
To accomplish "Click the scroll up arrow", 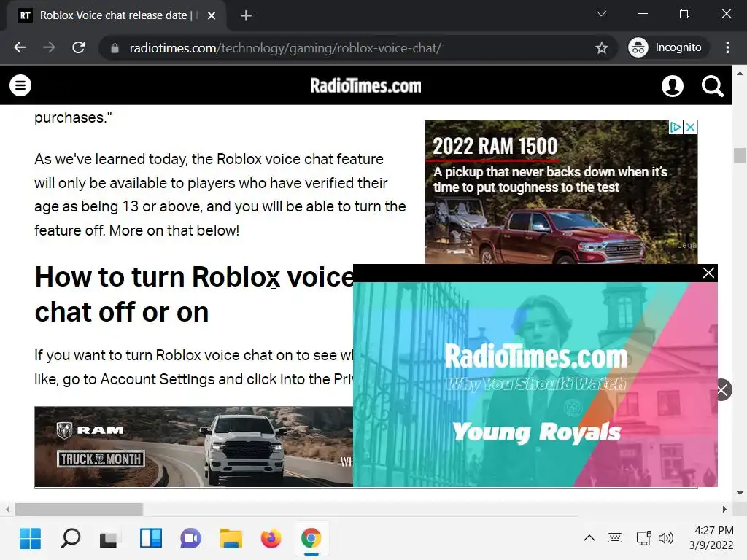I will [740, 74].
